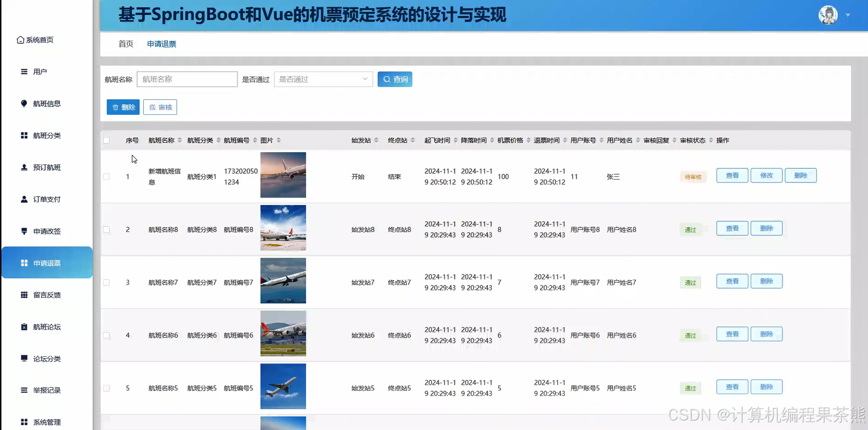Image resolution: width=868 pixels, height=430 pixels.
Task: Click the 申请退票 grid icon
Action: pos(24,263)
